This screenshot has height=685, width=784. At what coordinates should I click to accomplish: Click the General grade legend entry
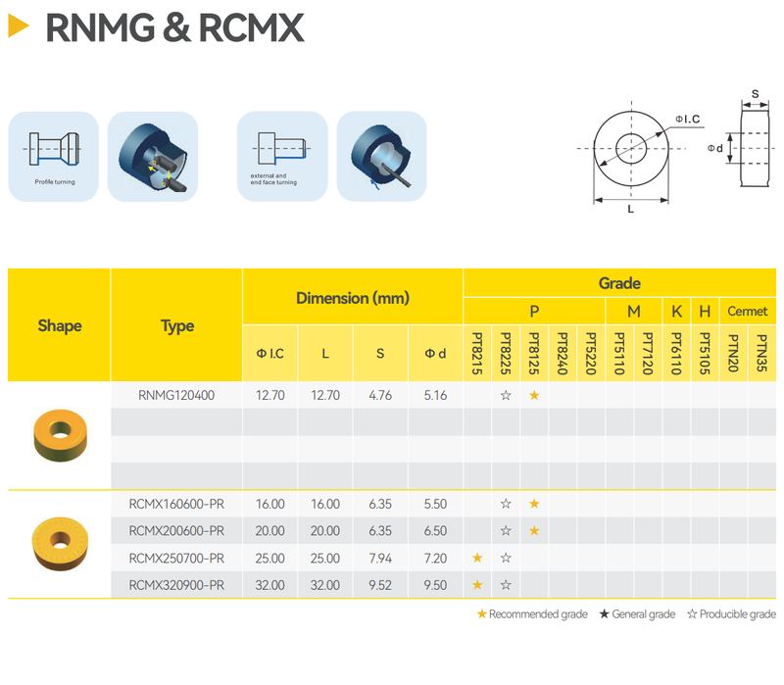click(637, 614)
